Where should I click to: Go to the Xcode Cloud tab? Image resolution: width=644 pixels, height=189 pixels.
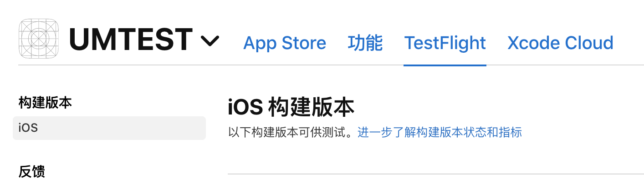pos(560,43)
